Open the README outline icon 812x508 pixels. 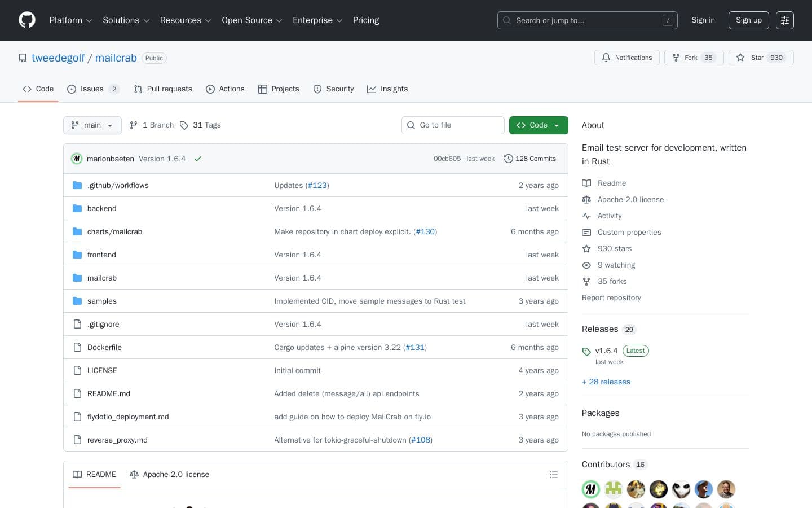[554, 475]
